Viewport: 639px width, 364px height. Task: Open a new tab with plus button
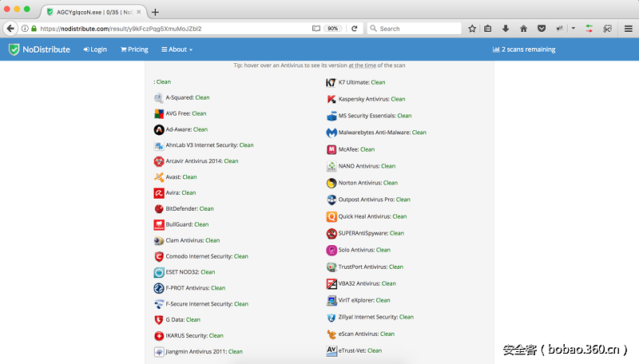[x=155, y=12]
